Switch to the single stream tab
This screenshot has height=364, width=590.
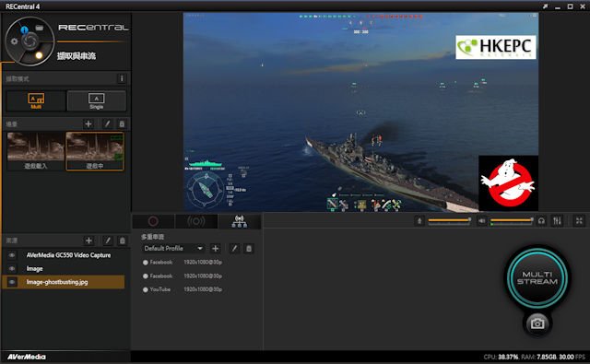click(x=196, y=221)
